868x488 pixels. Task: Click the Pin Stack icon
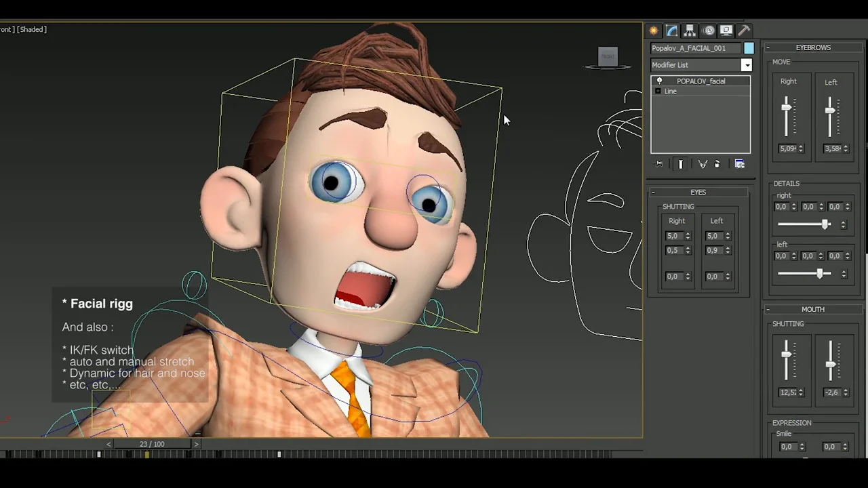(658, 164)
